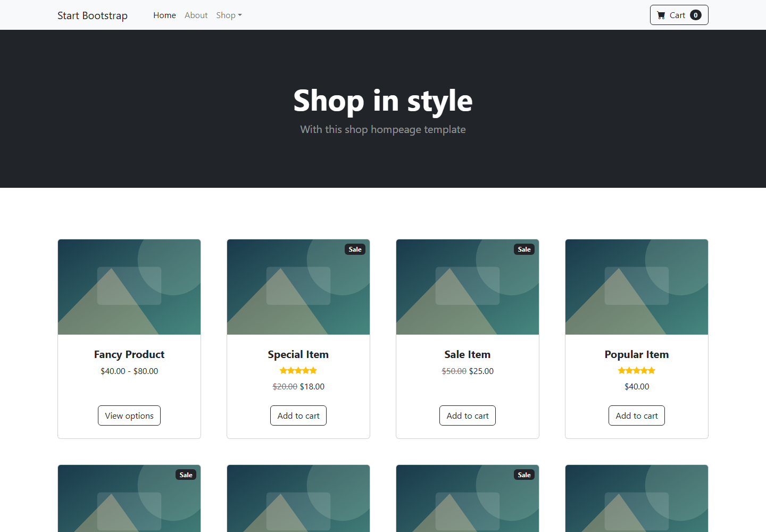Viewport: 766px width, 532px height.
Task: Click the Sale Item product image
Action: click(468, 287)
